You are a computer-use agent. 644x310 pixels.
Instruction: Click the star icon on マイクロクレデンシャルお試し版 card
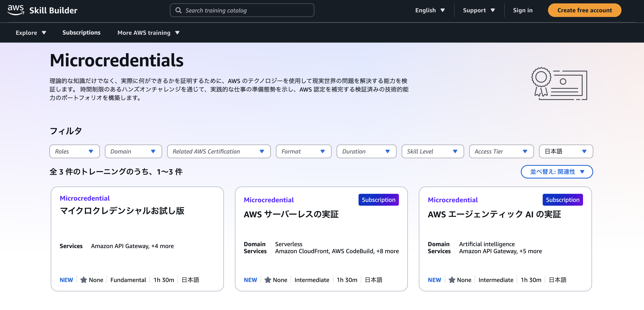point(83,279)
